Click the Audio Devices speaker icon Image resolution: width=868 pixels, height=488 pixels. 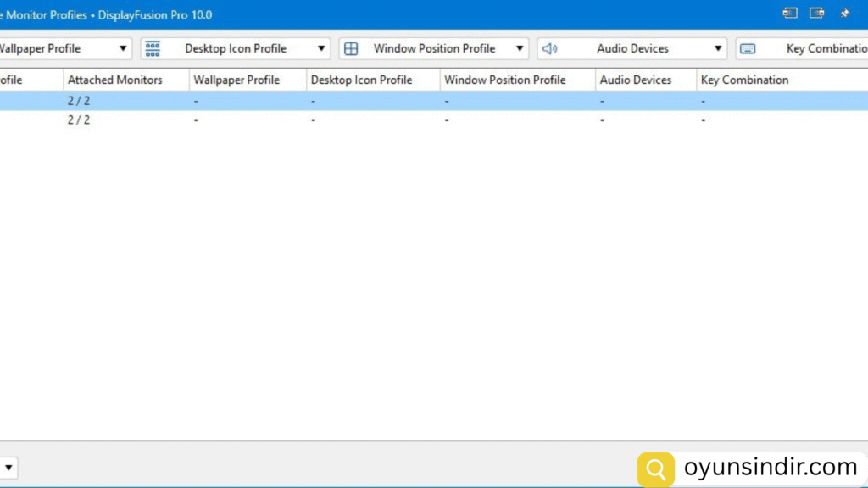tap(549, 48)
